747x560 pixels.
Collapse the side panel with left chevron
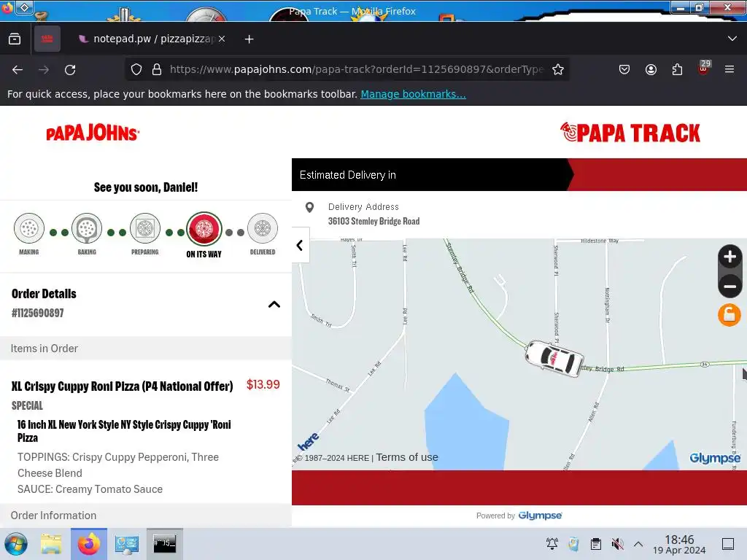pos(300,245)
